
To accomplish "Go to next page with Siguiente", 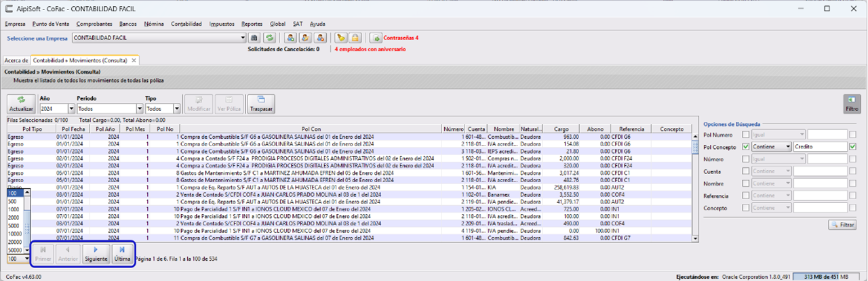I will pyautogui.click(x=96, y=254).
